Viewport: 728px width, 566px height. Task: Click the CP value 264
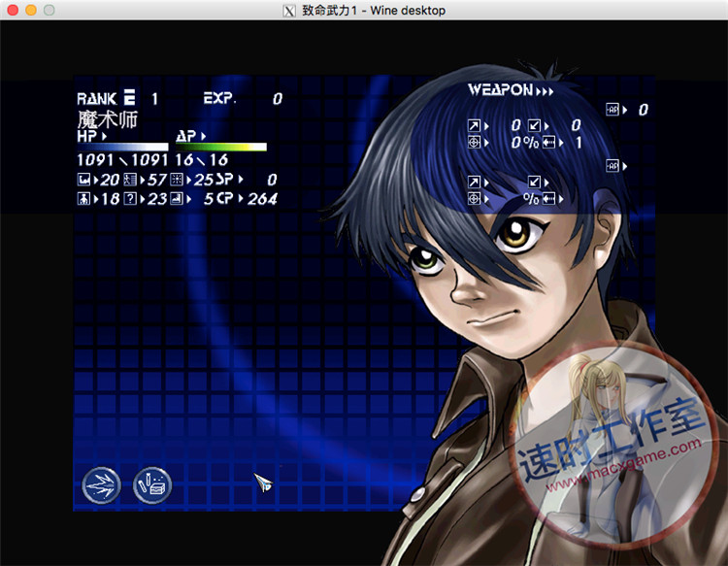click(262, 199)
